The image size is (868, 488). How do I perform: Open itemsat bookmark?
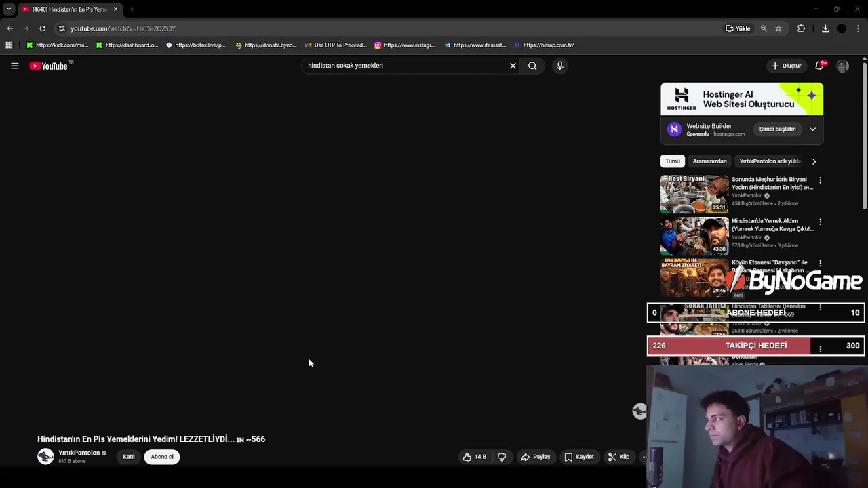tap(475, 45)
